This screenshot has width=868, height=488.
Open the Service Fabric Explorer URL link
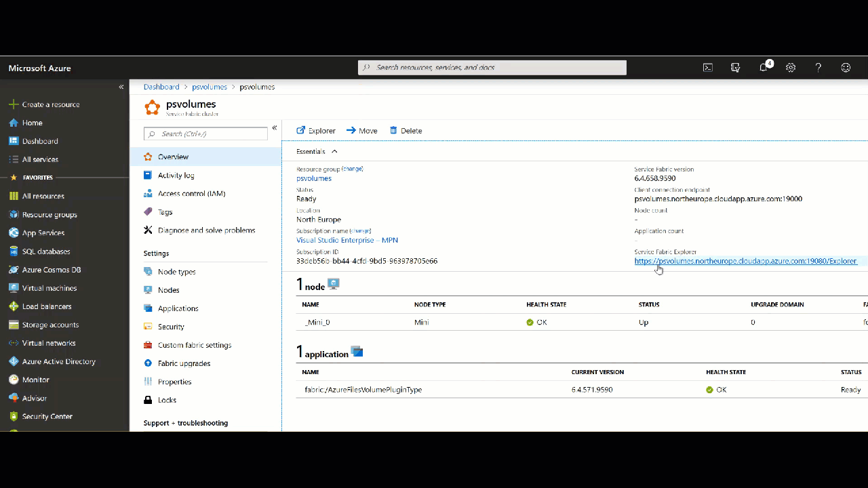click(746, 261)
